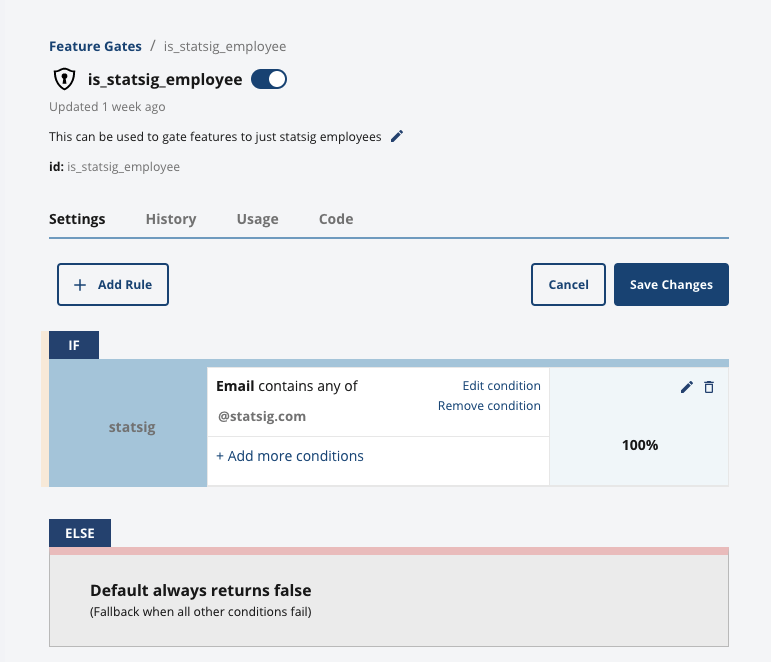
Task: View the Code tab
Action: (x=336, y=219)
